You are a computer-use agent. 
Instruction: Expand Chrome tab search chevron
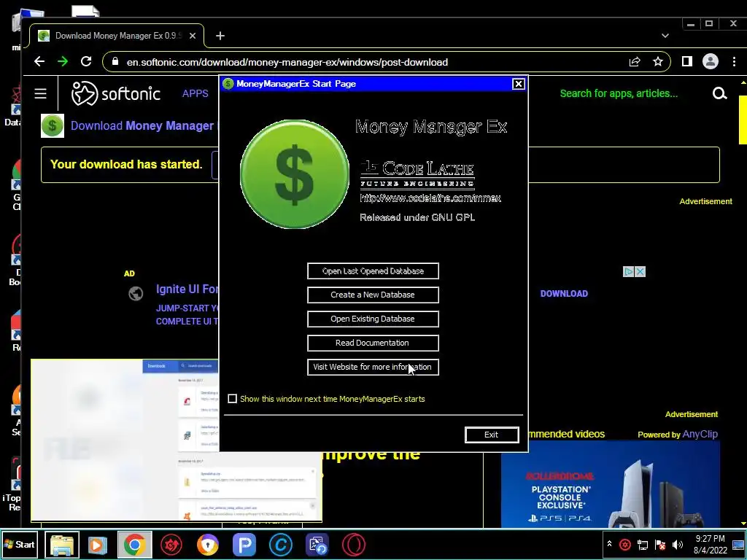click(665, 36)
